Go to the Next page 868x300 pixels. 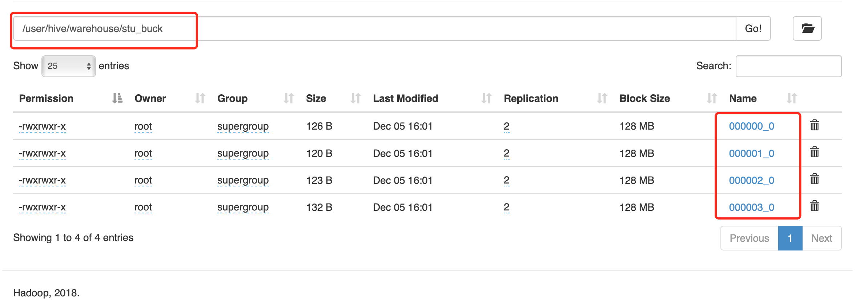point(821,238)
